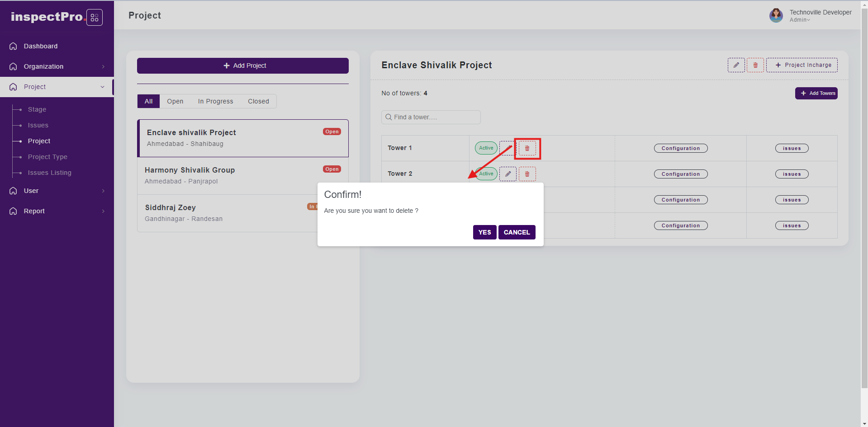Viewport: 868px width, 427px height.
Task: Switch to the In Progress filter tab
Action: (215, 101)
